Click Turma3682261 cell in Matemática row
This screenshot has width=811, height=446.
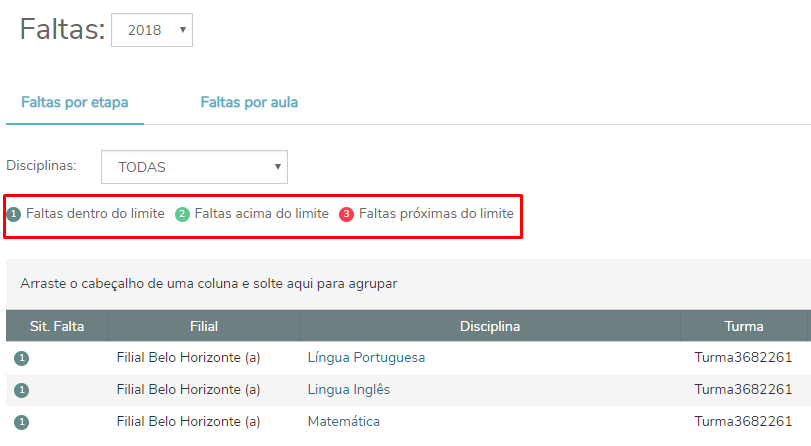(744, 421)
